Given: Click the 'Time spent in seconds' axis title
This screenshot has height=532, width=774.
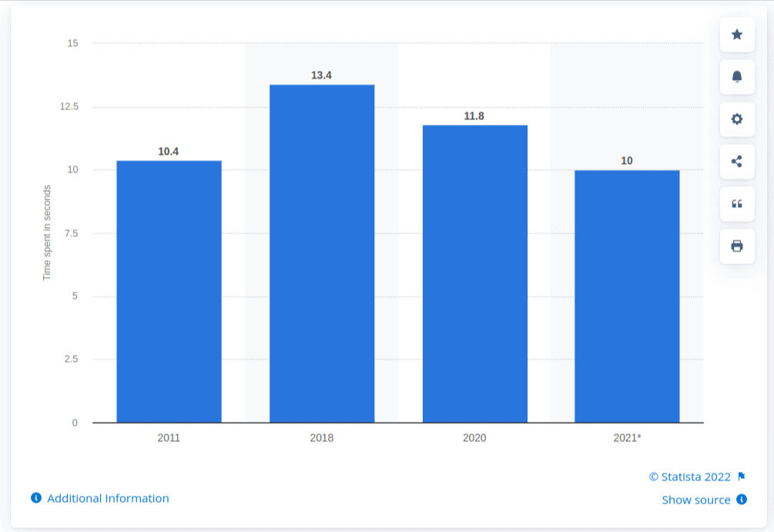Looking at the screenshot, I should pos(47,233).
